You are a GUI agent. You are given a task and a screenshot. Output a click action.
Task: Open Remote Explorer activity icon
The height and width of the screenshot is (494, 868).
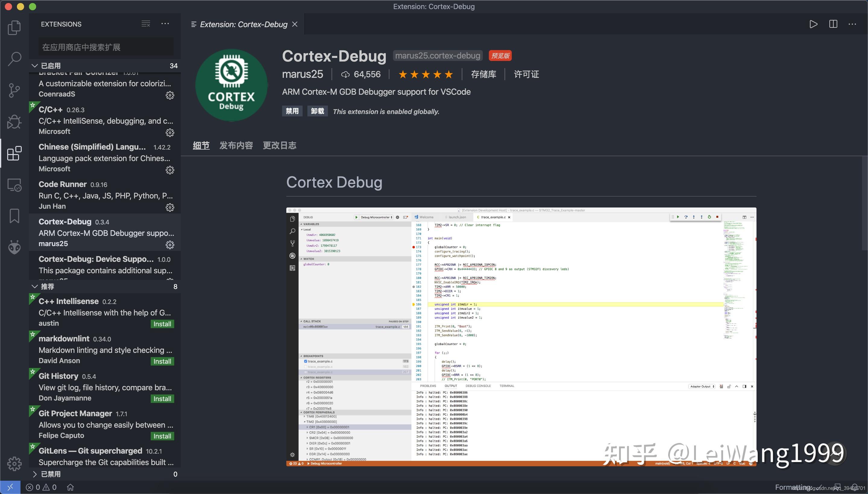coord(14,185)
